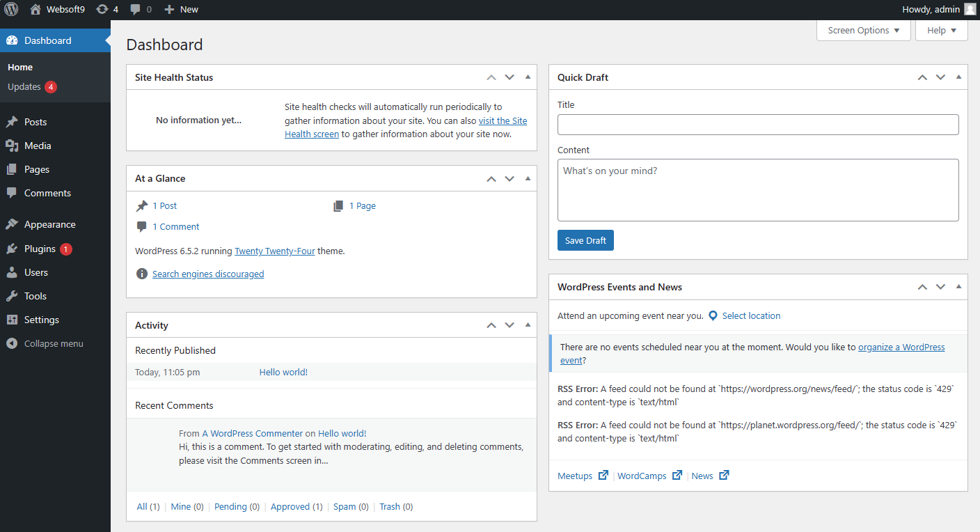The height and width of the screenshot is (532, 980).
Task: Move At a Glance panel down
Action: [509, 179]
